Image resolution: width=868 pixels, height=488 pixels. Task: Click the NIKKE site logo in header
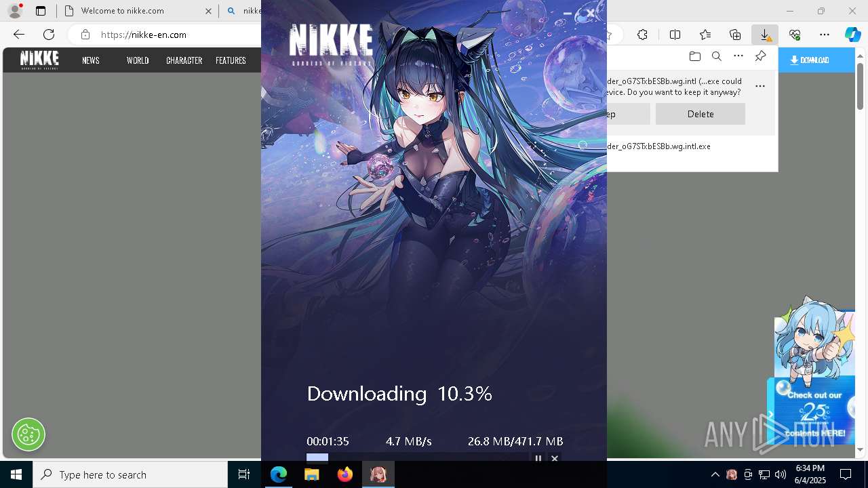pos(39,60)
